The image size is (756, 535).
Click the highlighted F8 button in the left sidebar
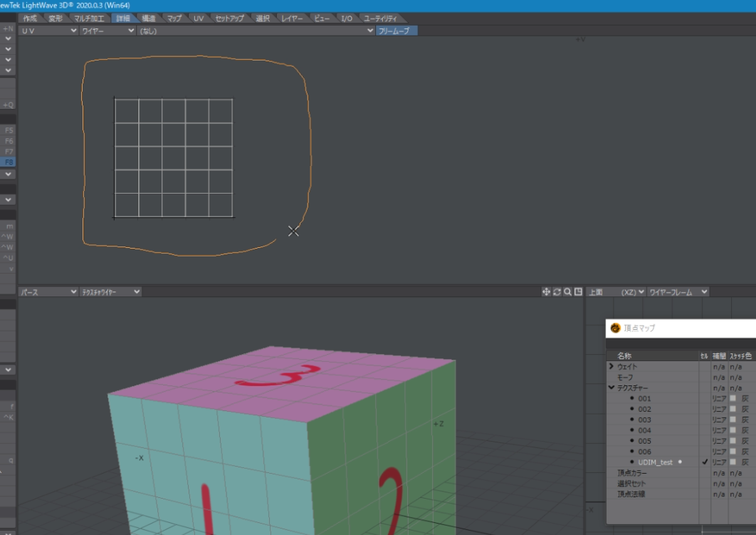[x=9, y=162]
